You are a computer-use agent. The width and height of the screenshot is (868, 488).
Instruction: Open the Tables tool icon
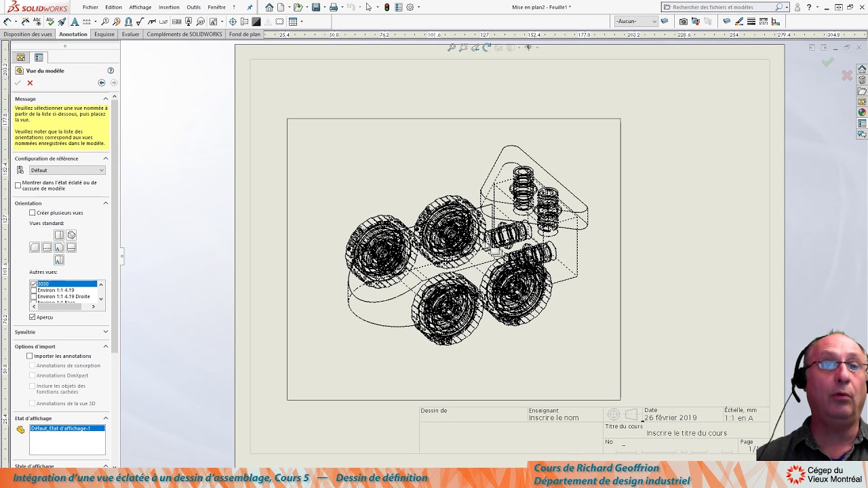(292, 21)
